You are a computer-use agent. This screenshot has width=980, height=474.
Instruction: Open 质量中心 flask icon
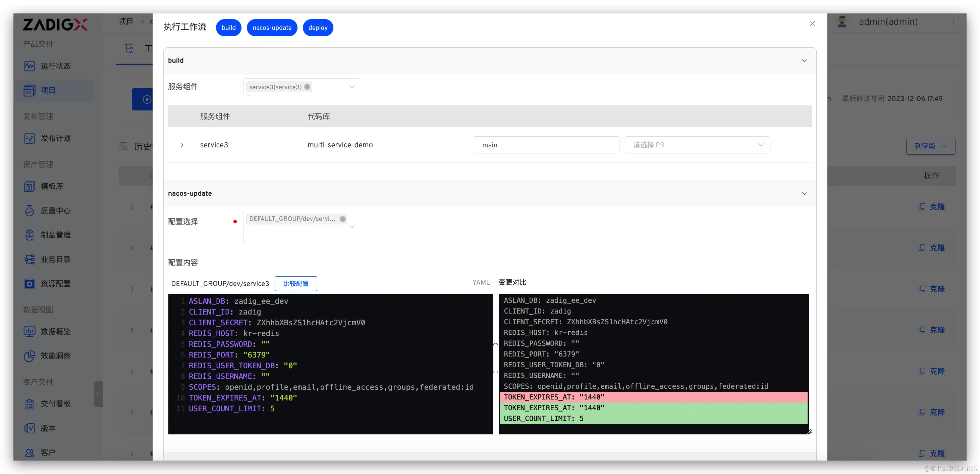[29, 210]
